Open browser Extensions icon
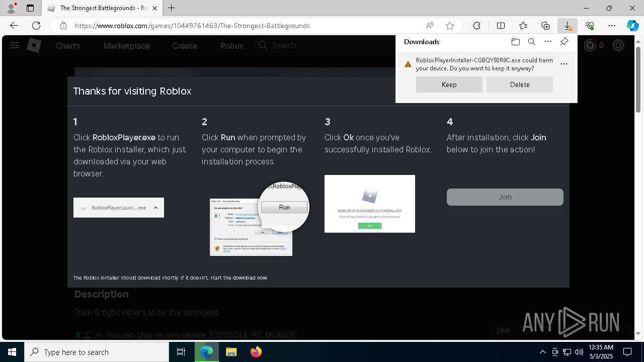644x362 pixels. [476, 26]
